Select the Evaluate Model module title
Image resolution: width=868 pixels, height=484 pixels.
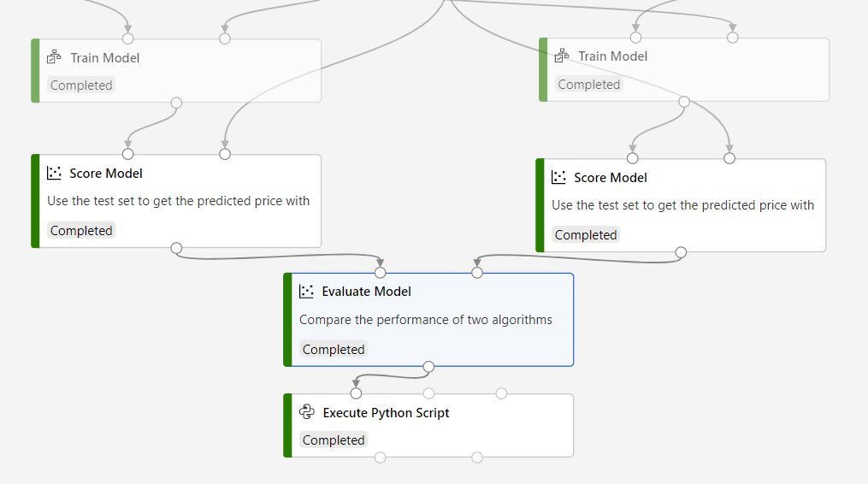click(366, 292)
